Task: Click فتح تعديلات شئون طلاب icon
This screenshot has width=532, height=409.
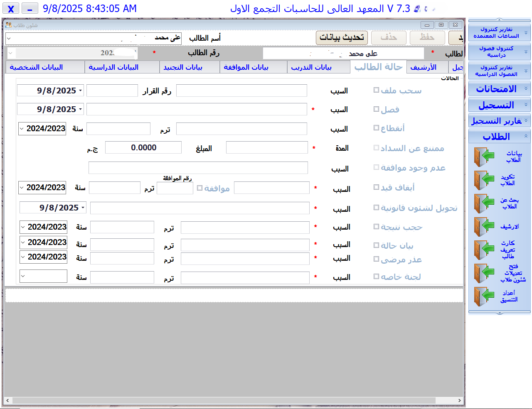Action: coord(483,273)
